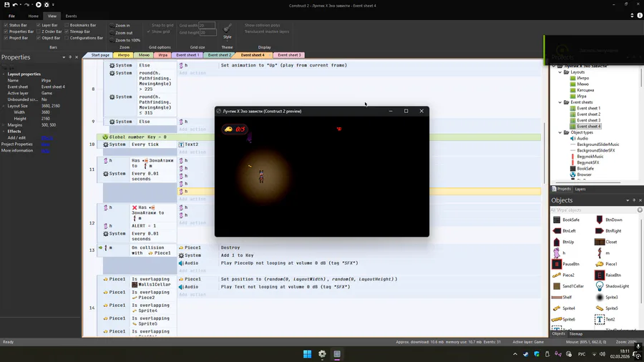
Task: Enable Bookmarks Bar checkbox
Action: tap(67, 25)
